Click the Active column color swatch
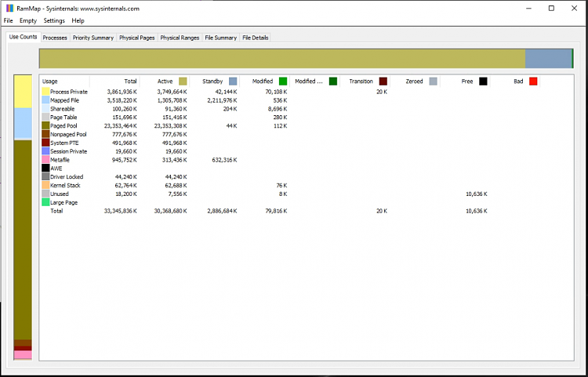 [x=183, y=82]
